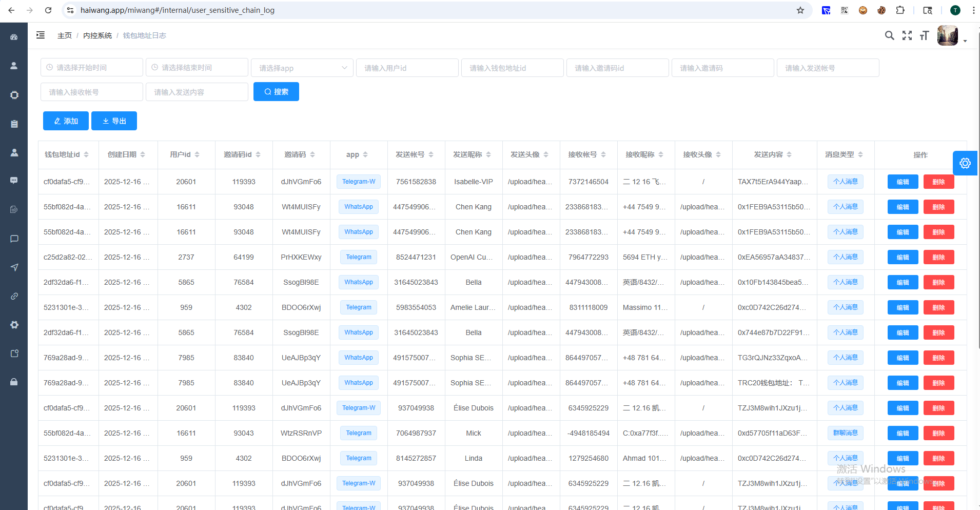This screenshot has width=980, height=510.
Task: Click the lock icon in the sidebar
Action: (14, 382)
